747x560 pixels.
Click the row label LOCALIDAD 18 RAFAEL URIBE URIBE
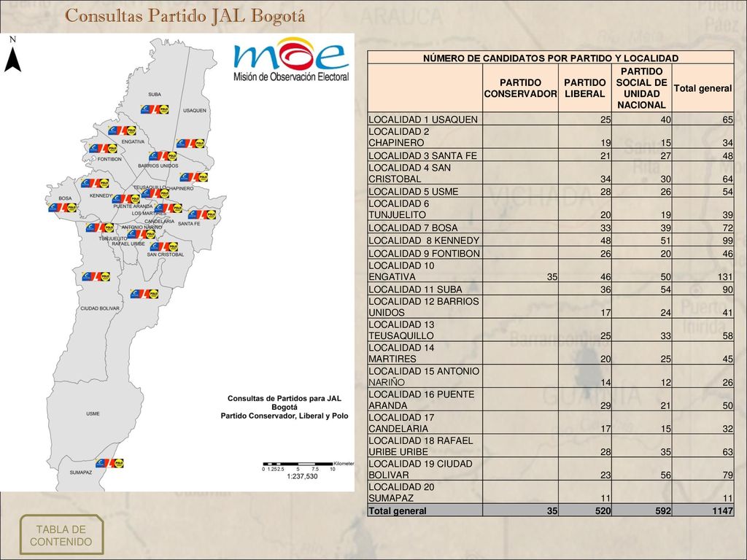coord(421,446)
